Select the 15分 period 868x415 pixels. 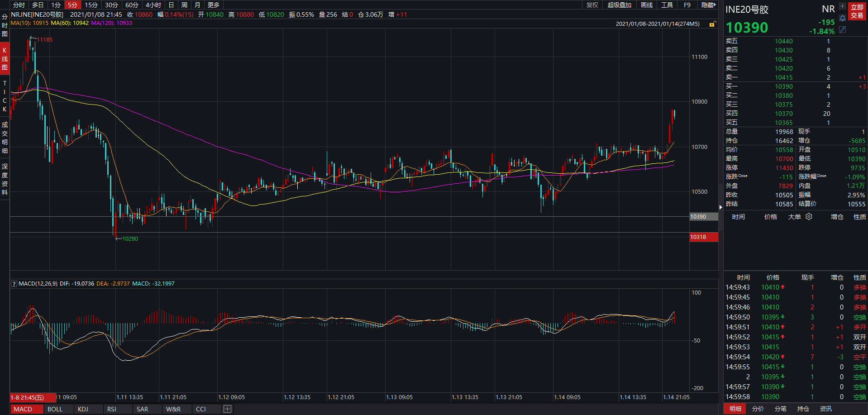(91, 5)
